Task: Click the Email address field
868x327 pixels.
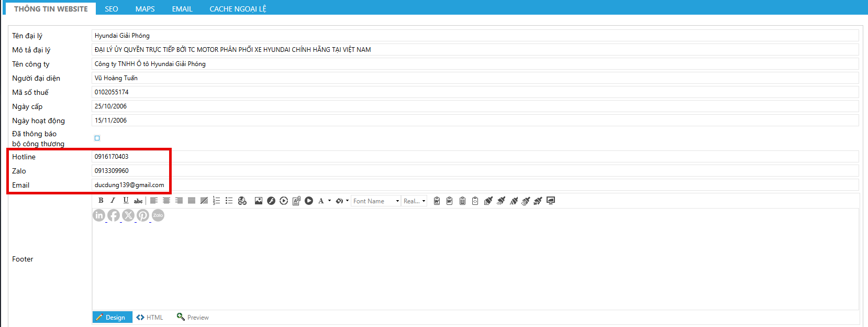Action: tap(471, 185)
